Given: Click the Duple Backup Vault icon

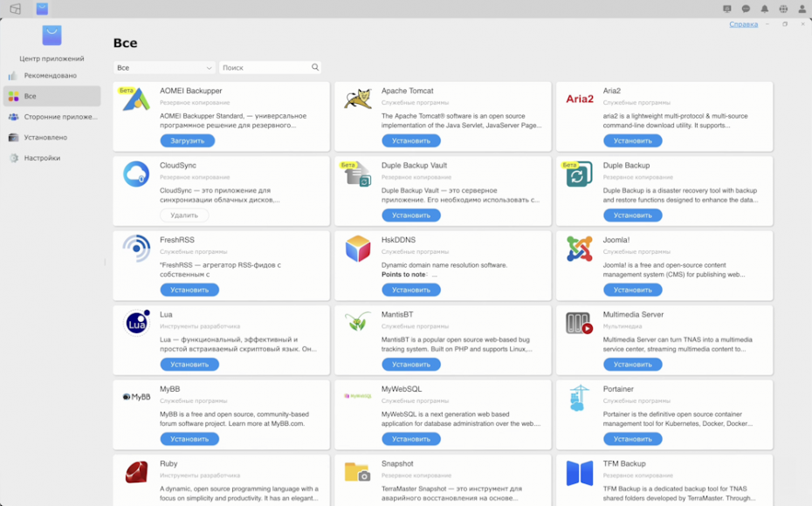Looking at the screenshot, I should click(358, 174).
